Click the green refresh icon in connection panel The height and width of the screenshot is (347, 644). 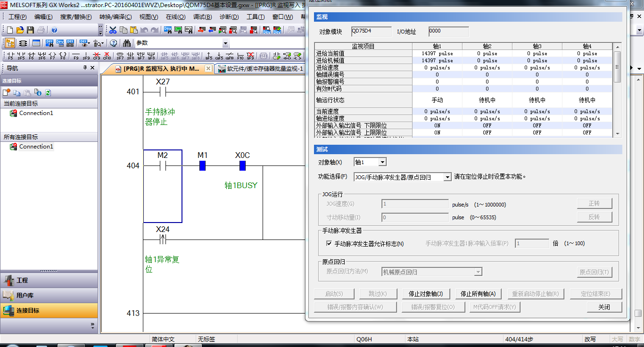pyautogui.click(x=48, y=92)
